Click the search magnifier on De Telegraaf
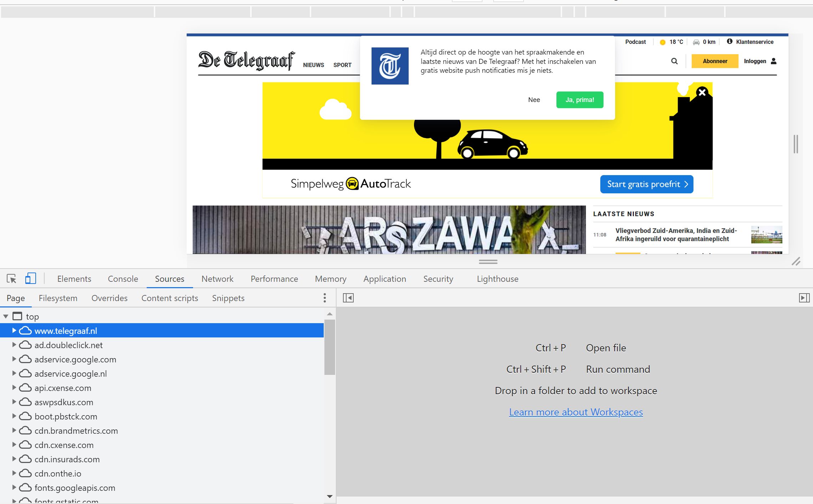This screenshot has width=813, height=504. 674,61
